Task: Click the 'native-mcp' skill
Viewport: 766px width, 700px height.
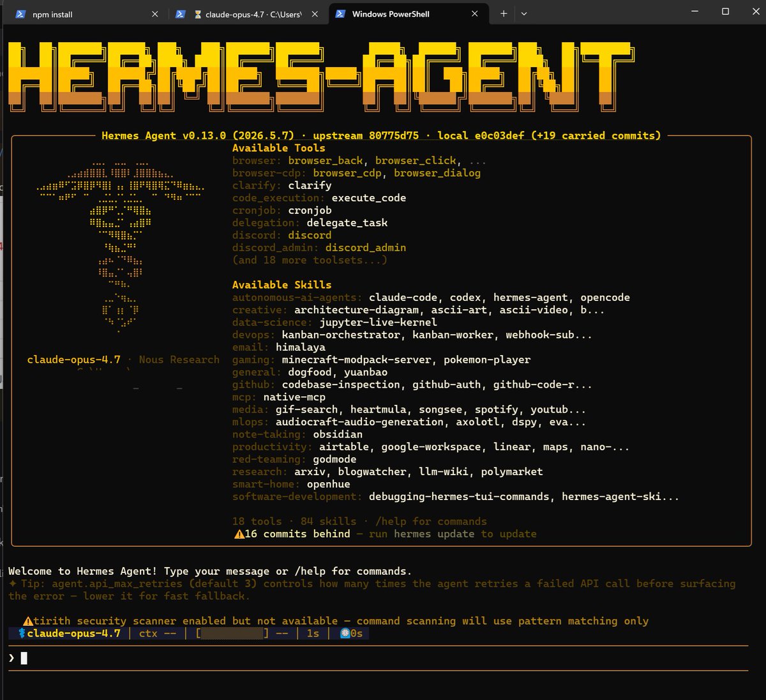Action: [294, 397]
